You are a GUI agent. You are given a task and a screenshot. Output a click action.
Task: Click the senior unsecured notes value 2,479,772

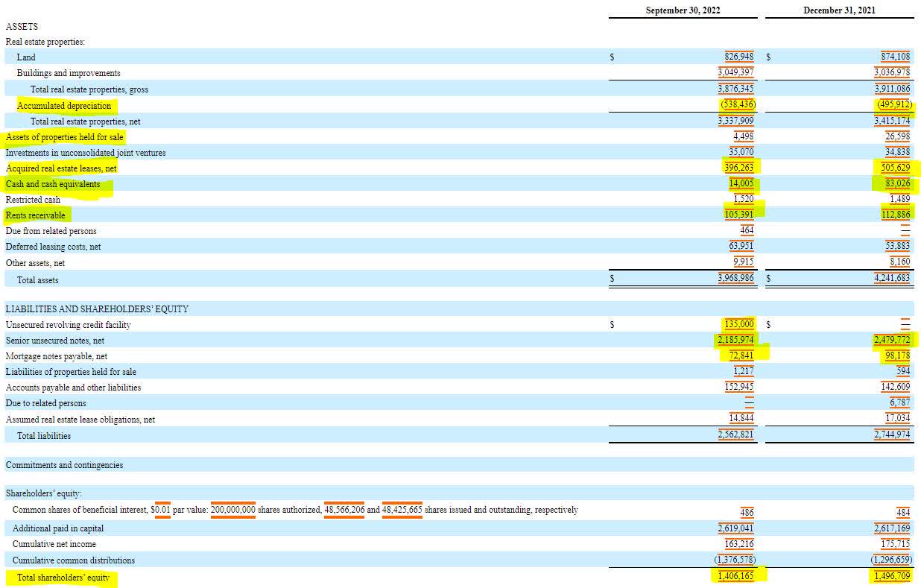(892, 340)
